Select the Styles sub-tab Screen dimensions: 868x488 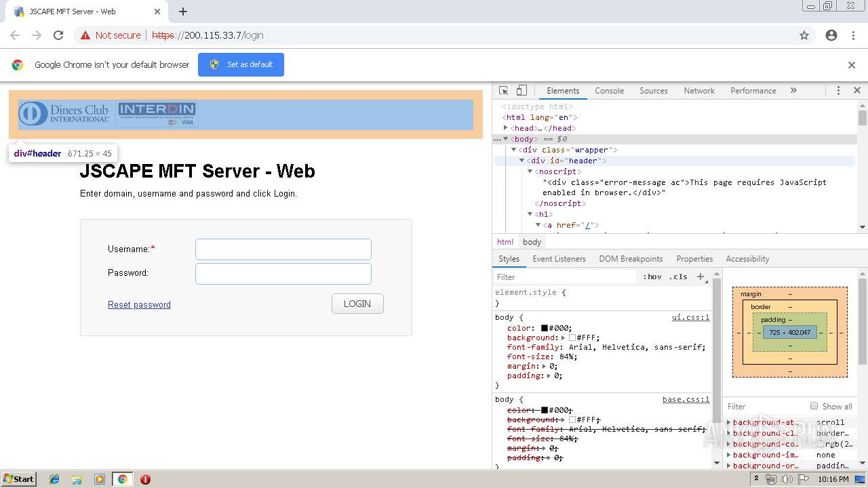tap(509, 259)
